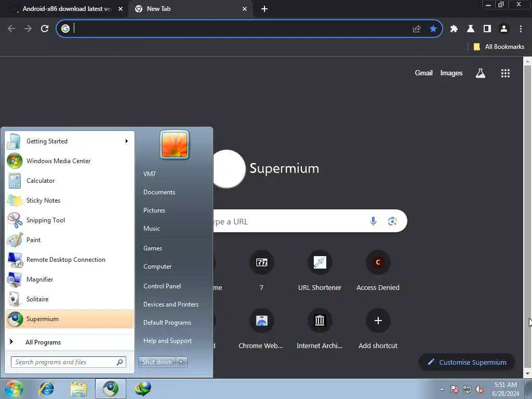The image size is (532, 399).
Task: Open the Images link
Action: point(451,73)
